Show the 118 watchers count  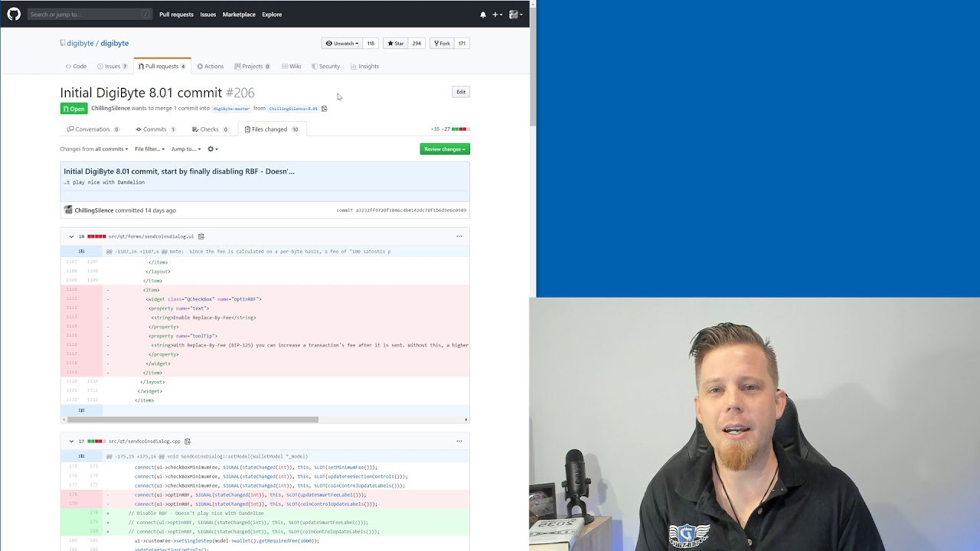(371, 44)
